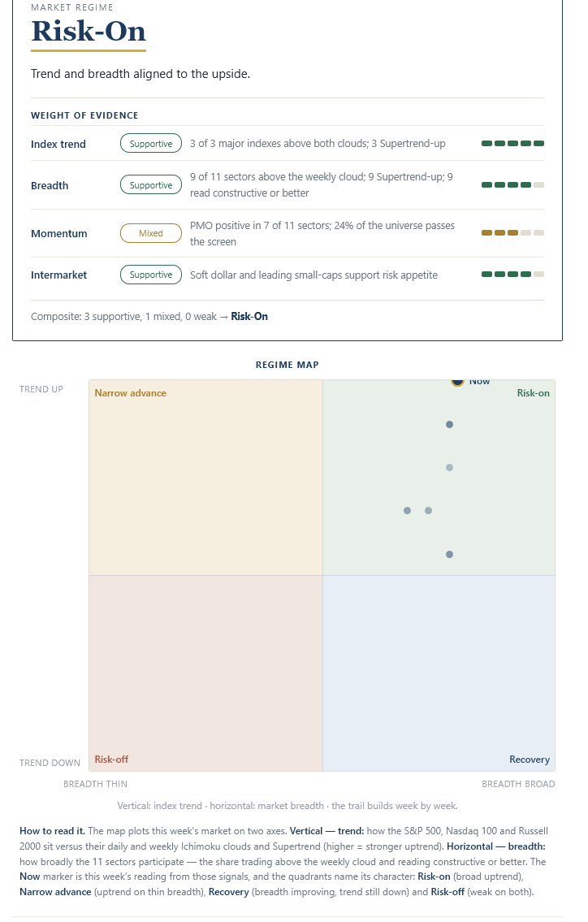This screenshot has height=922, width=588.
Task: Click the trail dot directly below Now
Action: pos(449,424)
